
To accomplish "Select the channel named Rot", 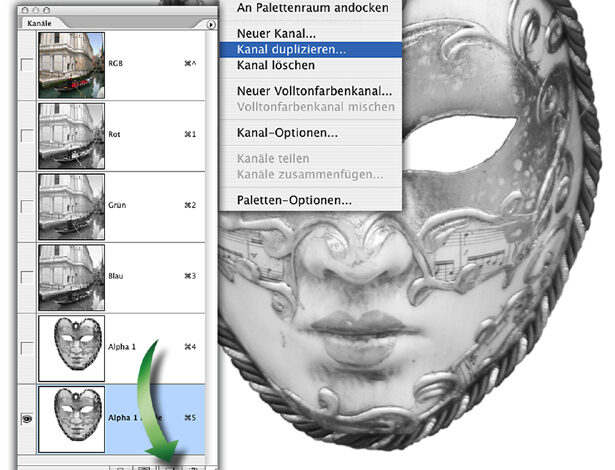I will pyautogui.click(x=114, y=134).
